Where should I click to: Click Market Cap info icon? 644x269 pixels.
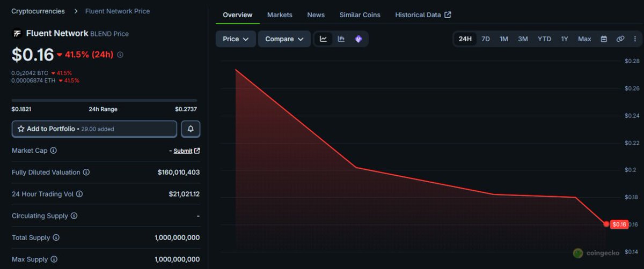tap(53, 151)
